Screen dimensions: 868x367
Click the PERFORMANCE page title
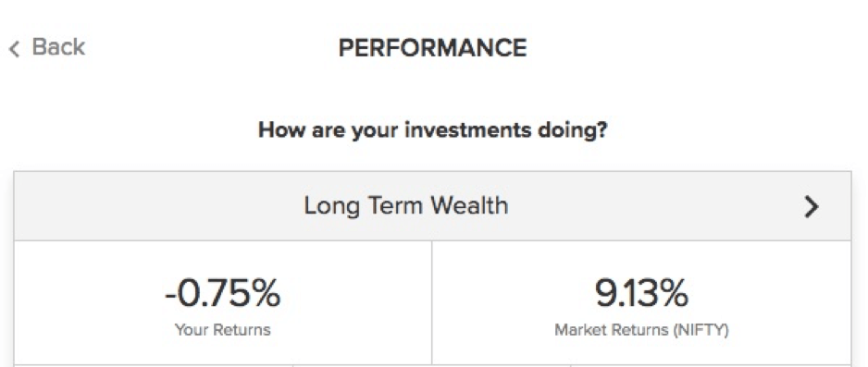coord(432,48)
